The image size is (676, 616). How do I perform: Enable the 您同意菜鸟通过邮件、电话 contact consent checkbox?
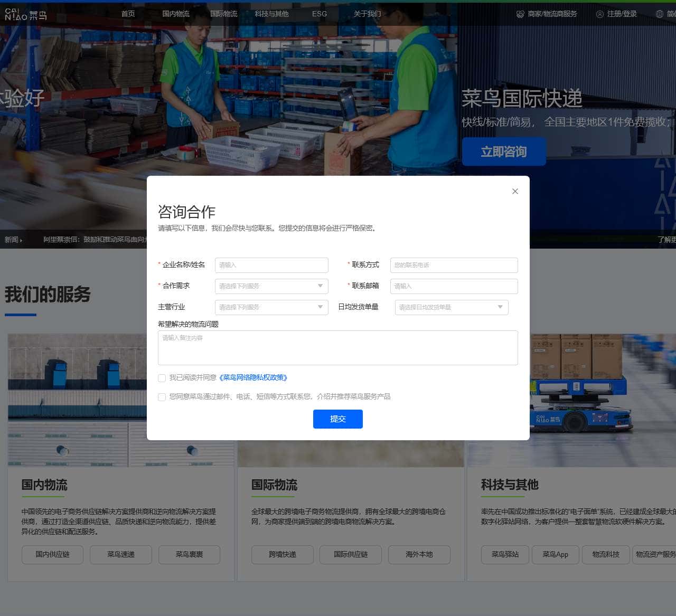point(162,397)
